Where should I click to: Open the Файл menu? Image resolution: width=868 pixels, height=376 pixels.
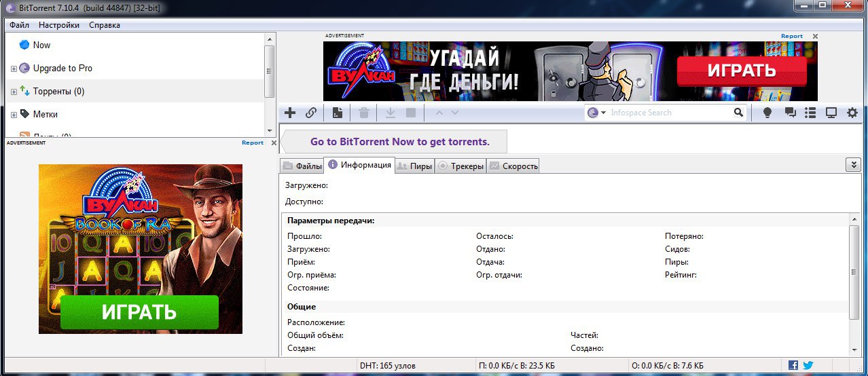(x=20, y=25)
